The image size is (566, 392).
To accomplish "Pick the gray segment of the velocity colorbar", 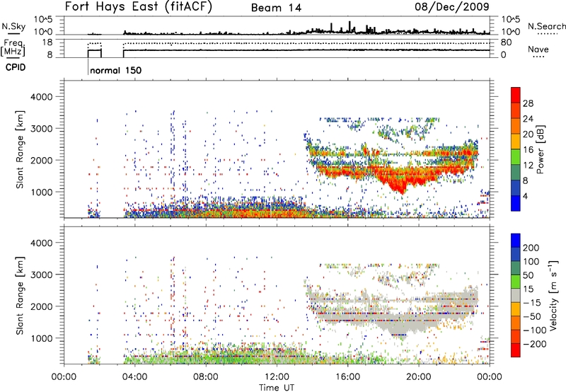I will [x=516, y=295].
